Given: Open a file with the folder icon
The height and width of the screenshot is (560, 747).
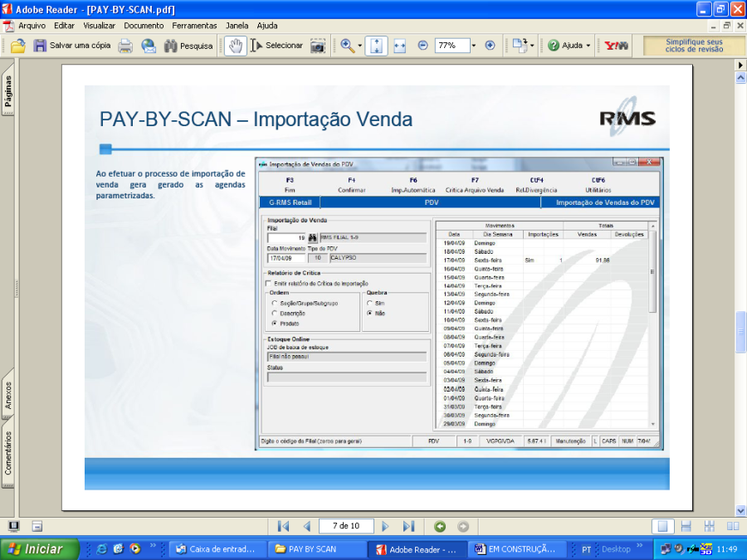Looking at the screenshot, I should 18,46.
